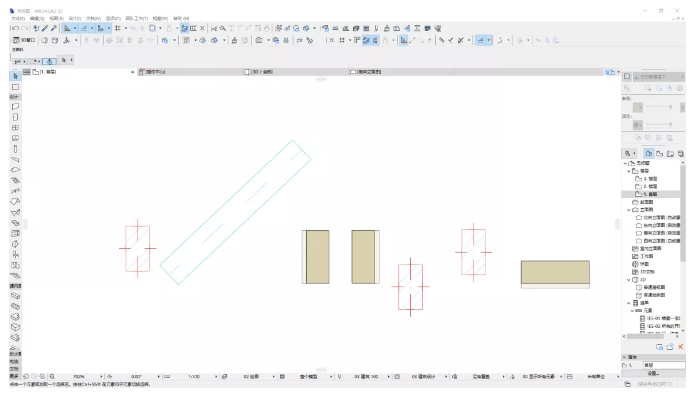Screen dimensions: 695x393
Task: Inject parameters with the syringe icon
Action: pos(54,28)
